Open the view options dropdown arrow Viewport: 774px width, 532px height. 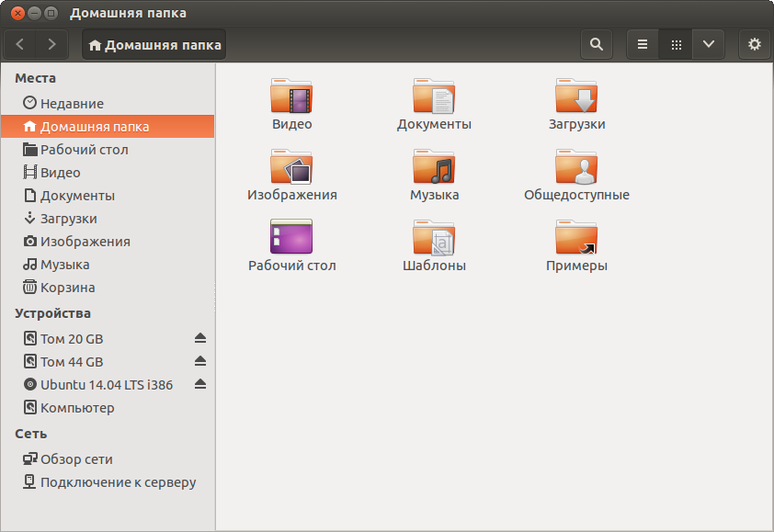pos(709,44)
